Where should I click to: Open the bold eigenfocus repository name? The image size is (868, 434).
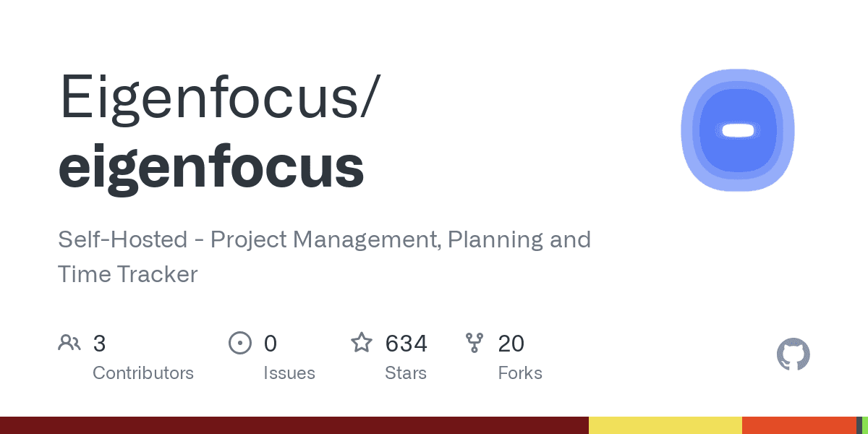click(x=211, y=166)
